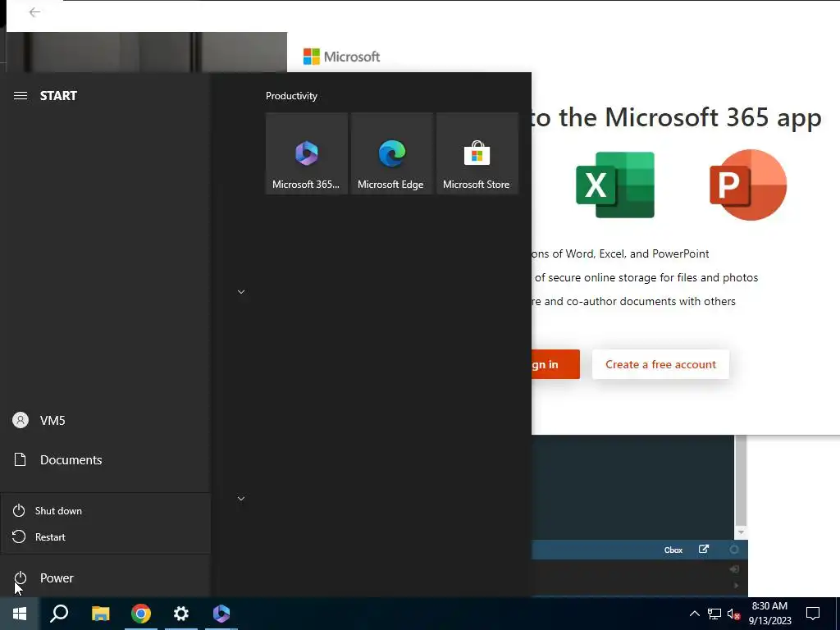
Task: Click the login arrow icon below Cbox bar
Action: 734,569
